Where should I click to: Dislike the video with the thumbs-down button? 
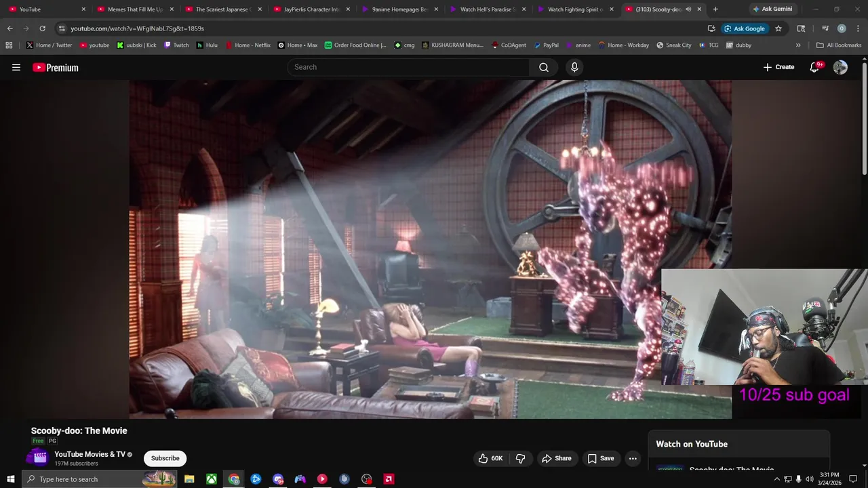click(521, 458)
